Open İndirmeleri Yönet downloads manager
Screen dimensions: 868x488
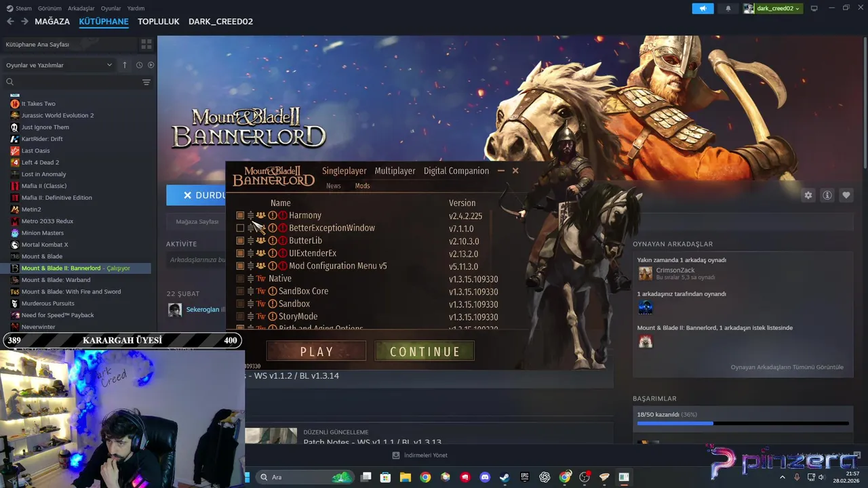pos(420,455)
